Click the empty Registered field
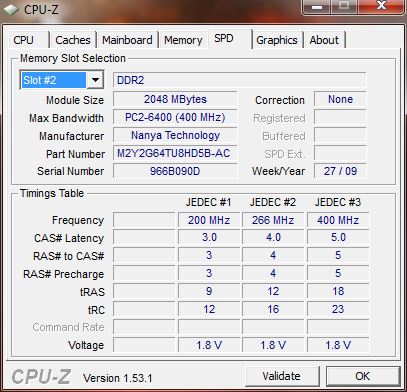The image size is (407, 392). point(340,117)
